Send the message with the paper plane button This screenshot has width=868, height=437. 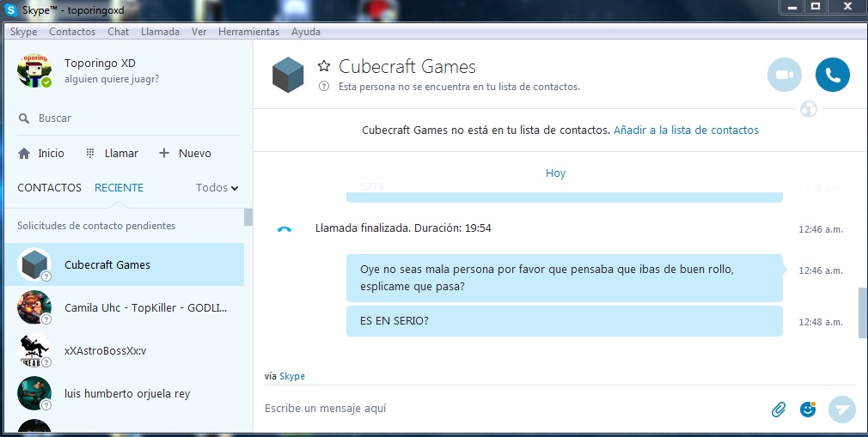(842, 410)
